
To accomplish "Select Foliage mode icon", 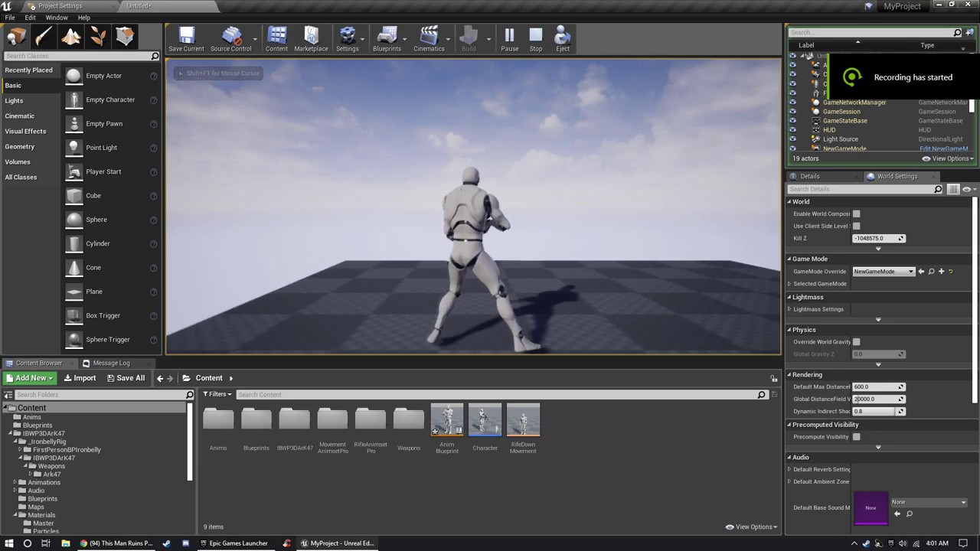I will point(98,36).
